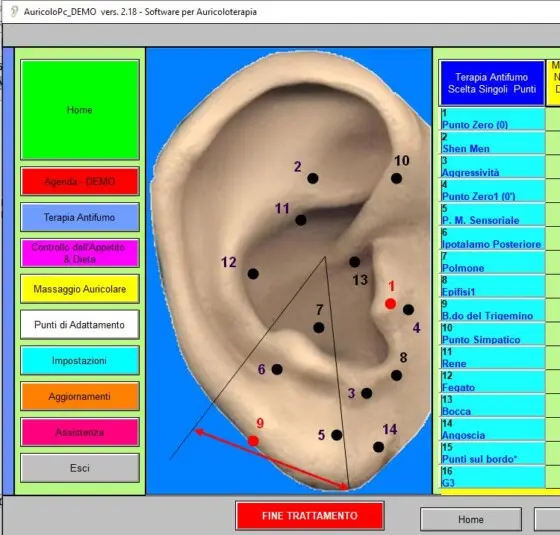Select Punto Simpatico in list
The width and height of the screenshot is (560, 535).
click(x=492, y=334)
